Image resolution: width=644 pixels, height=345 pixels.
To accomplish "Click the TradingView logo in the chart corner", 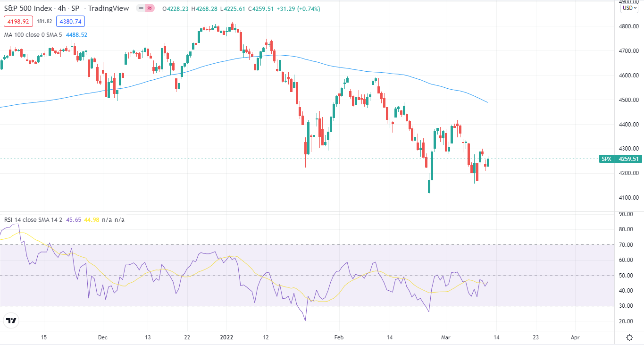I will tap(11, 321).
